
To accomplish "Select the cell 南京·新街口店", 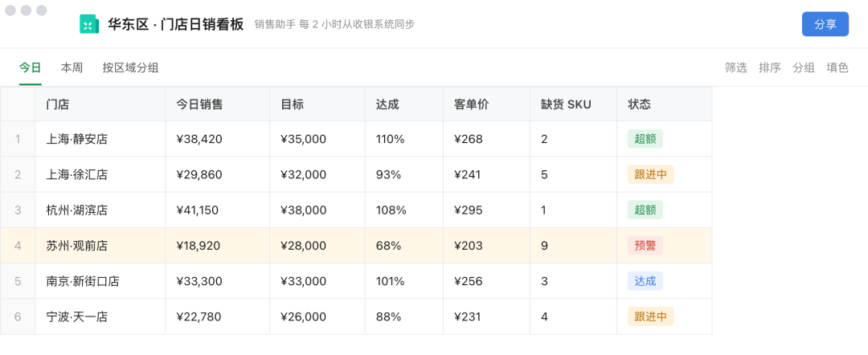I will (x=100, y=281).
